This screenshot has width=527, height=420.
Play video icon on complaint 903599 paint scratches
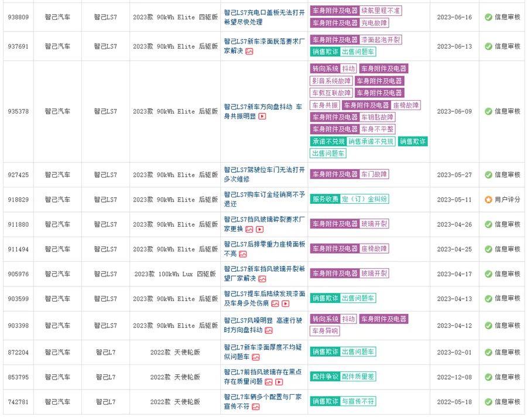click(285, 304)
